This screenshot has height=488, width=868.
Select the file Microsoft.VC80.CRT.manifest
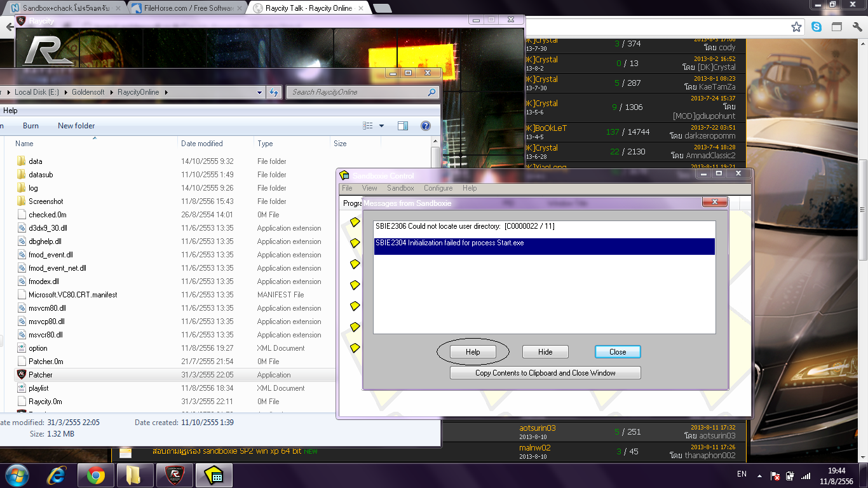pos(73,295)
